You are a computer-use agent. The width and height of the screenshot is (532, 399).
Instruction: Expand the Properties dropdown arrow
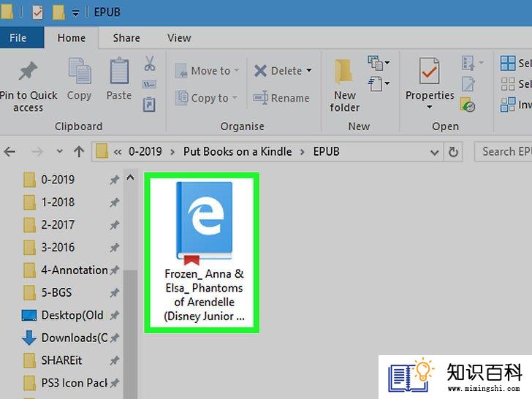click(x=429, y=107)
